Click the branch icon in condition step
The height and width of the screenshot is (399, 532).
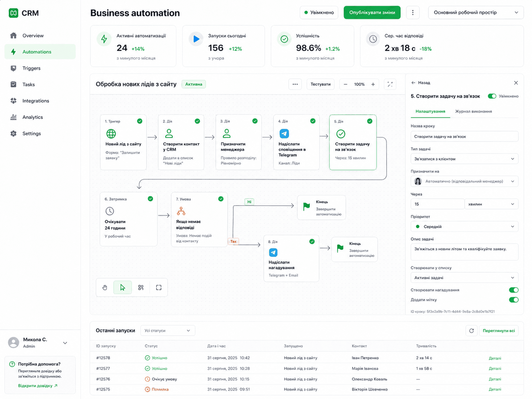click(x=181, y=211)
